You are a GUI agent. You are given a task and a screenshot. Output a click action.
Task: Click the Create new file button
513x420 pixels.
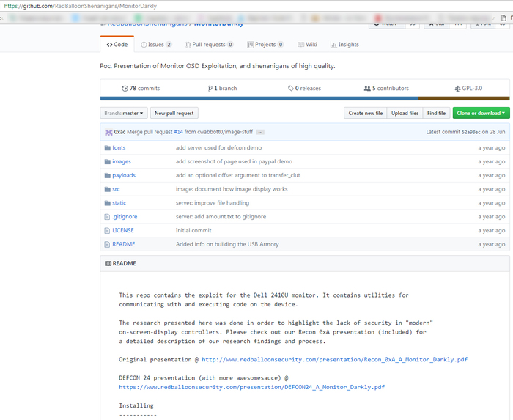[x=365, y=113]
